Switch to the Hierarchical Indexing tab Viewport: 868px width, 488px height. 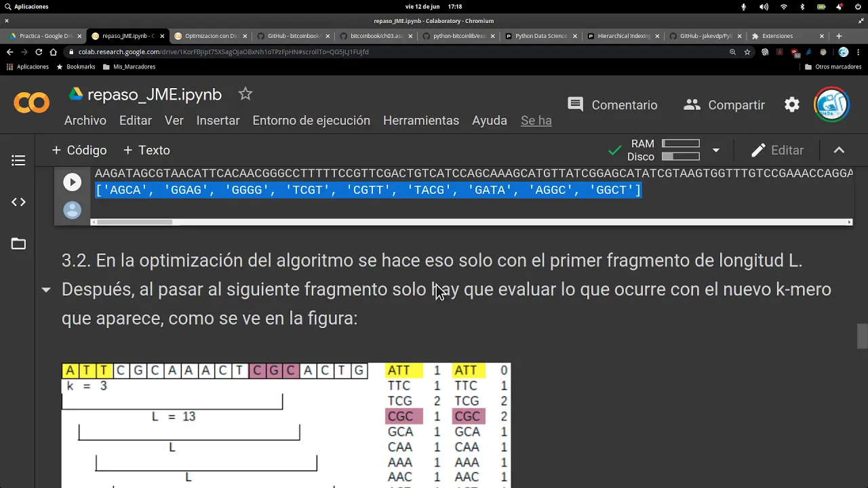tap(623, 36)
